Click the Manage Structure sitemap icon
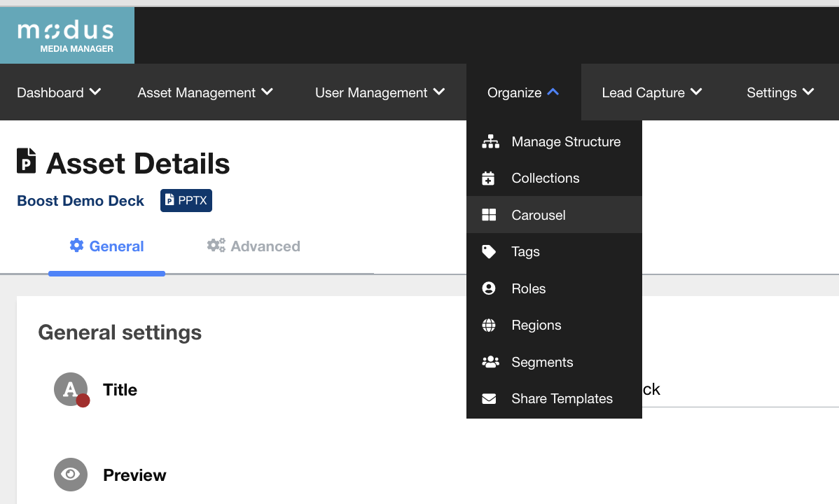 490,142
